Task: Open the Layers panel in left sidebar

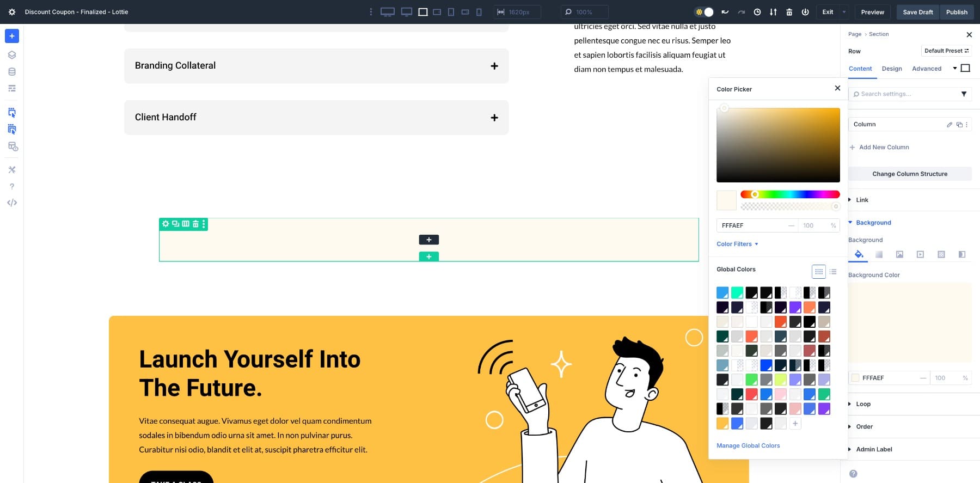Action: coord(12,55)
